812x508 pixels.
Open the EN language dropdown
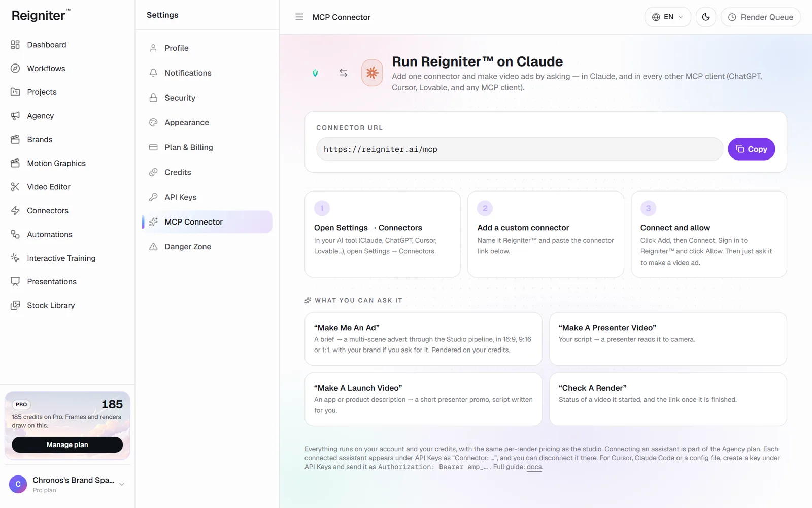pos(667,17)
